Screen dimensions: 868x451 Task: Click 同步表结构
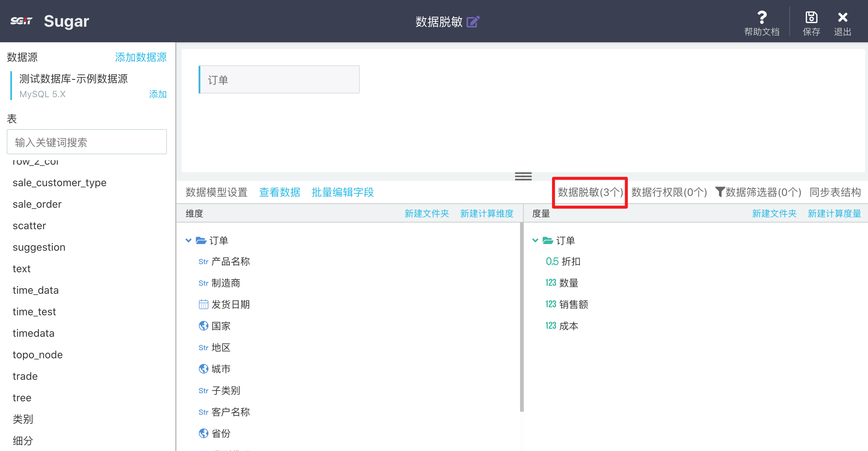point(835,192)
